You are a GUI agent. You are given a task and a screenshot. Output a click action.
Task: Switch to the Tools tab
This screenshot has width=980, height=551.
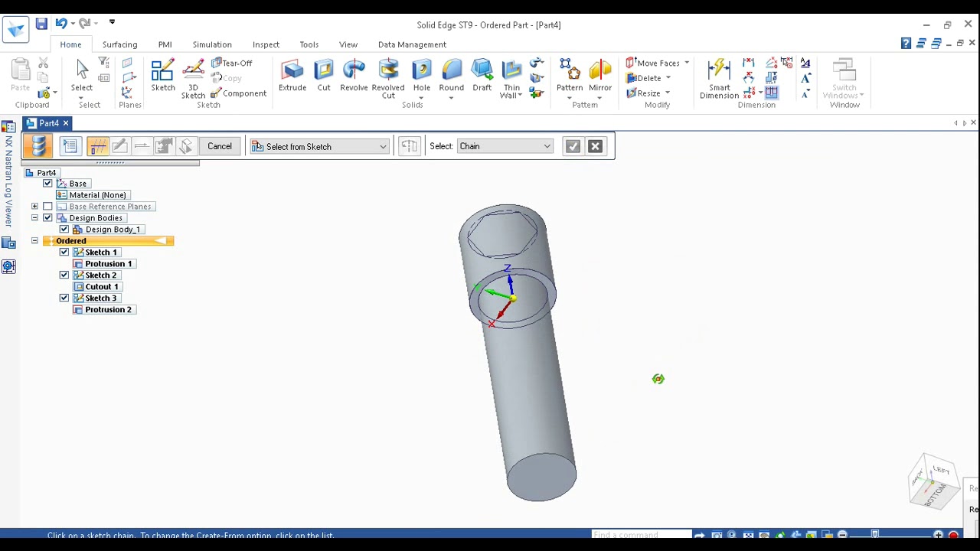pyautogui.click(x=309, y=44)
